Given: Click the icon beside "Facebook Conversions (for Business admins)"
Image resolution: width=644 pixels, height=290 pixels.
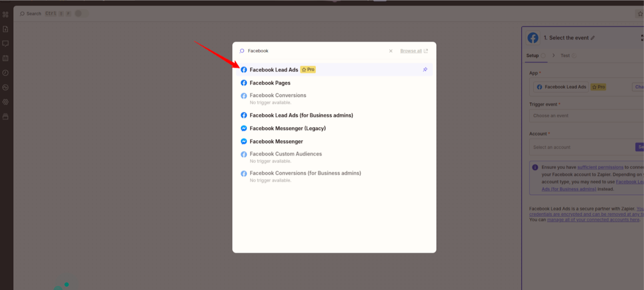Looking at the screenshot, I should [x=244, y=174].
